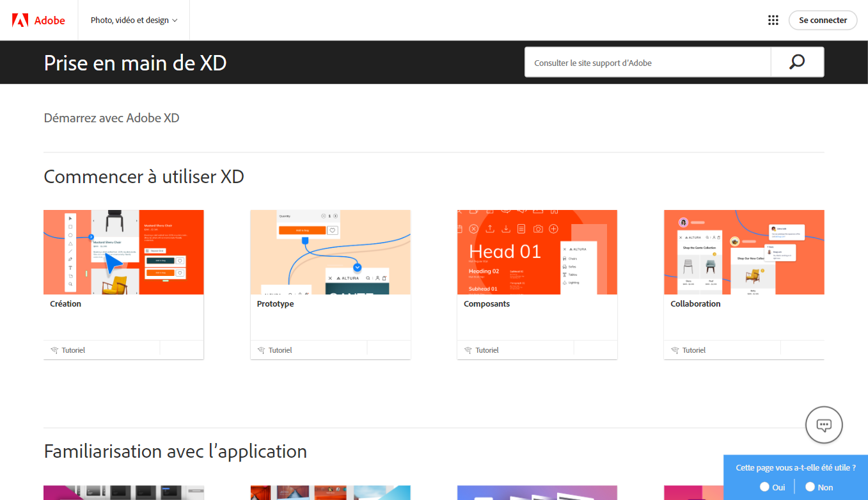Click the Démarrez avec Adobe XD text
868x500 pixels.
(112, 118)
